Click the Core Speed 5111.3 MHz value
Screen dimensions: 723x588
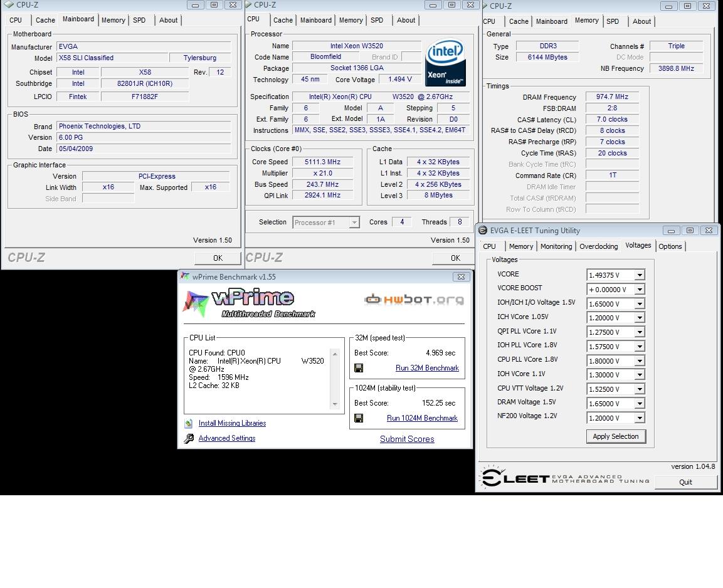coord(323,162)
